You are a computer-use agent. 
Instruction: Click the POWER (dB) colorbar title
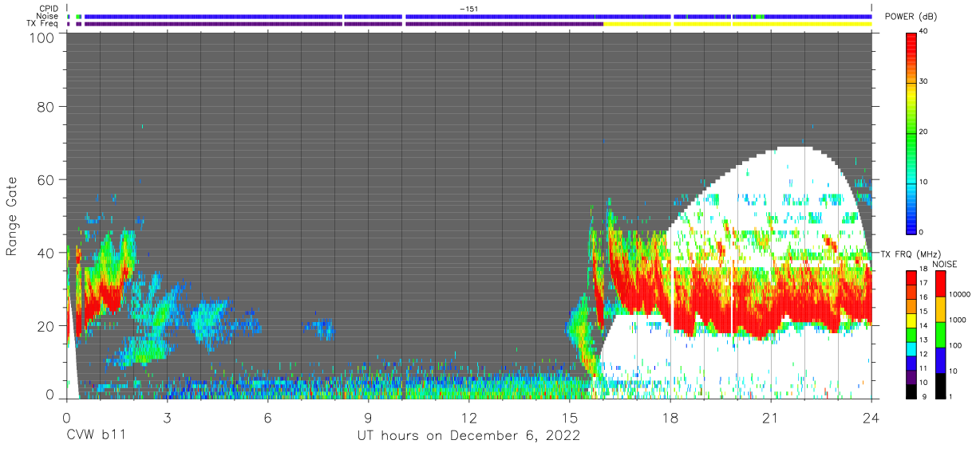click(x=911, y=17)
